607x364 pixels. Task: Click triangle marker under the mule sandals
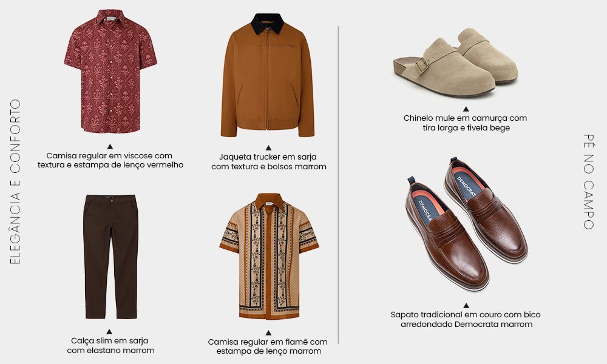(466, 109)
